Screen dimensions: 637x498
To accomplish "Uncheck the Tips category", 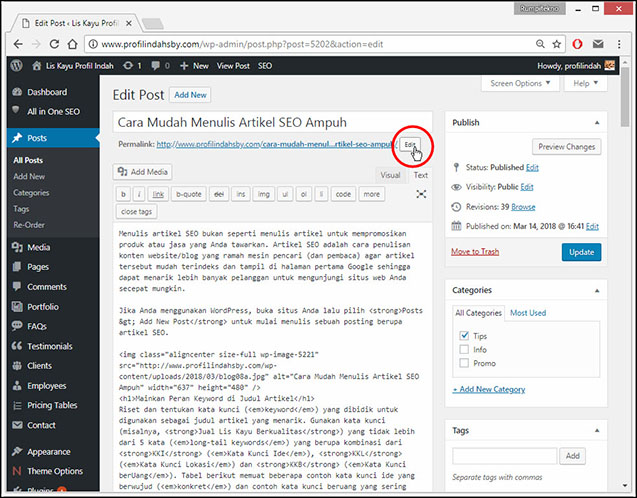I will pos(464,336).
